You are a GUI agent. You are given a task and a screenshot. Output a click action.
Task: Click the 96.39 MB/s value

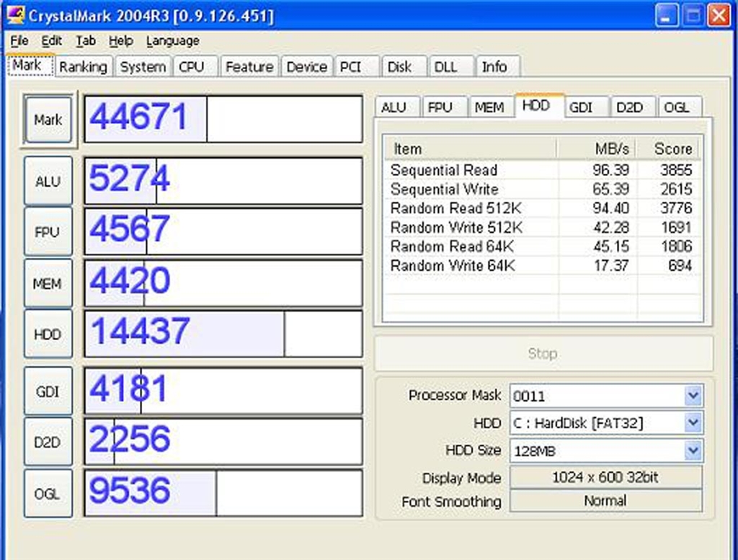click(x=610, y=170)
